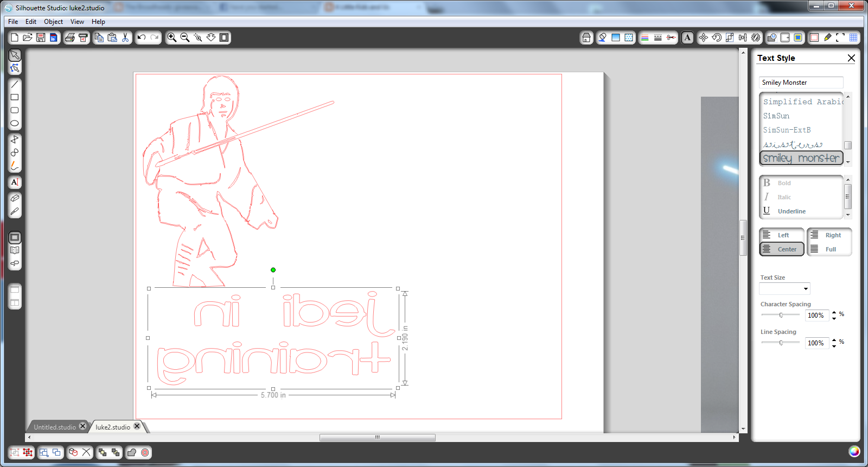The width and height of the screenshot is (868, 467).
Task: Open the Library book icon
Action: (15, 250)
